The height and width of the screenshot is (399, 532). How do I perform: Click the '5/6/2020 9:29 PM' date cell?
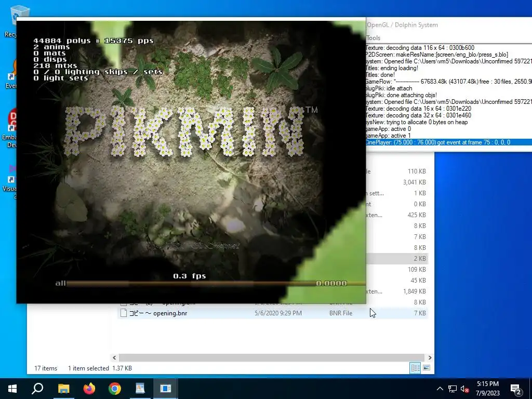click(x=278, y=313)
